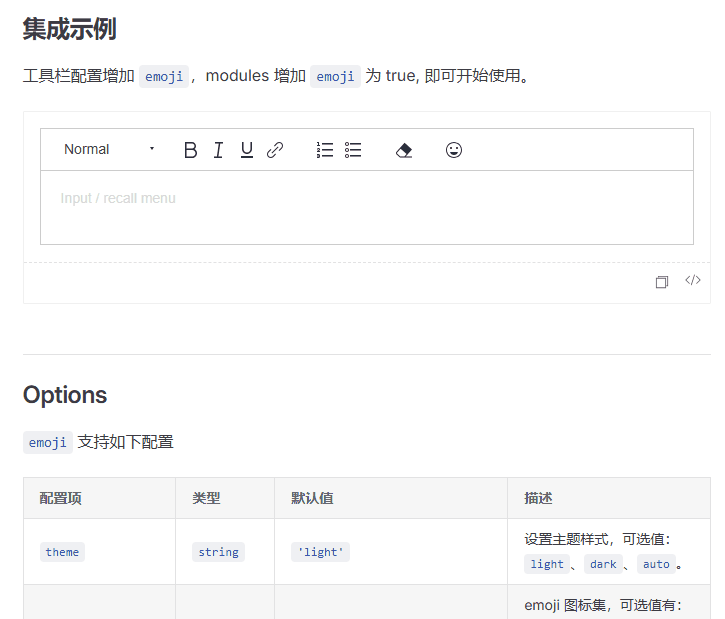This screenshot has height=619, width=725.
Task: Apply italic formatting from the toolbar
Action: 218,150
